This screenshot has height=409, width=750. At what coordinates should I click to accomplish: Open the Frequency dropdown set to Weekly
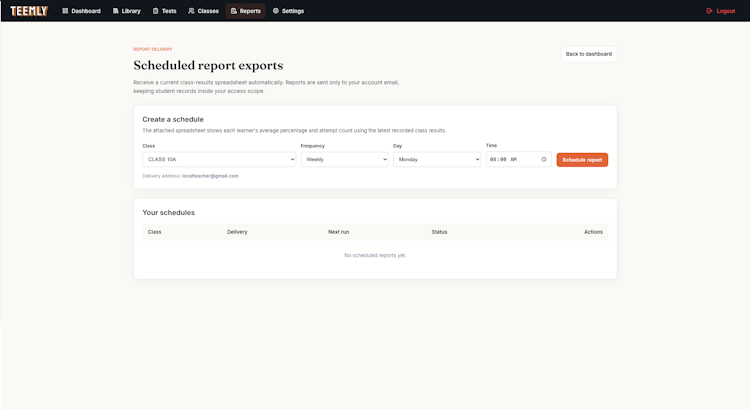coord(344,159)
